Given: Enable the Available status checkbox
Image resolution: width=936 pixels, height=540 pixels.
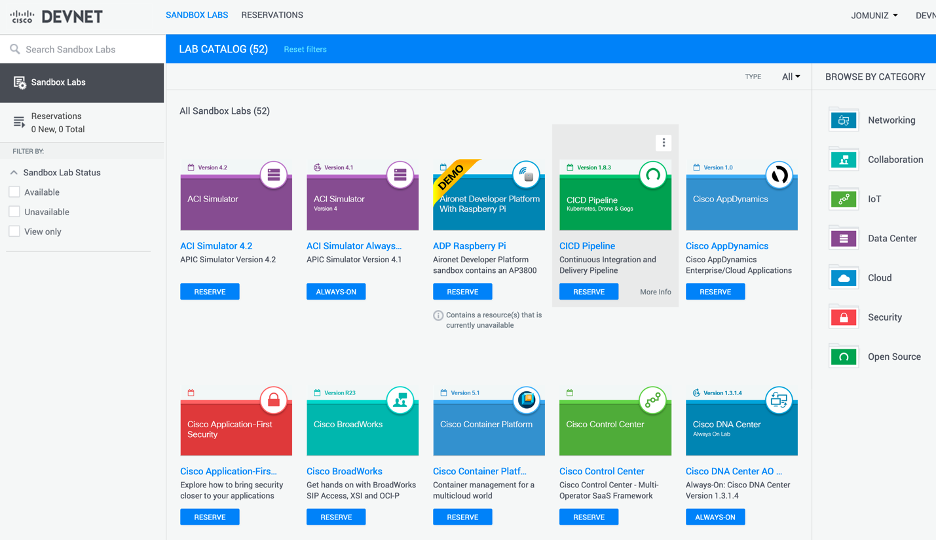Looking at the screenshot, I should (x=14, y=192).
